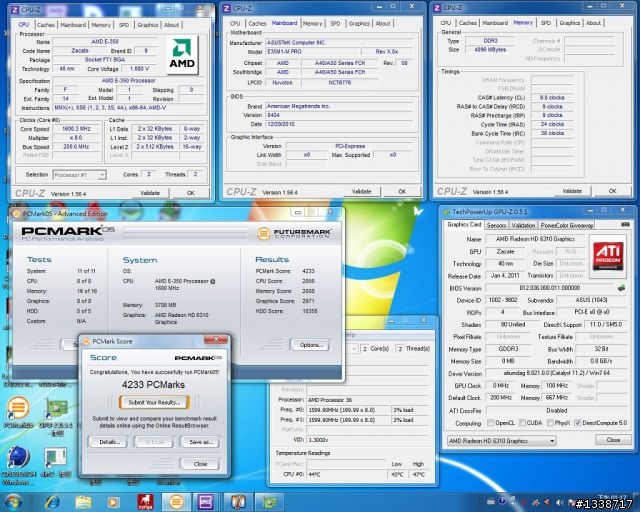Open the AMD Radeon HD 6310 Graphics dropdown
The width and height of the screenshot is (640, 512).
502,441
